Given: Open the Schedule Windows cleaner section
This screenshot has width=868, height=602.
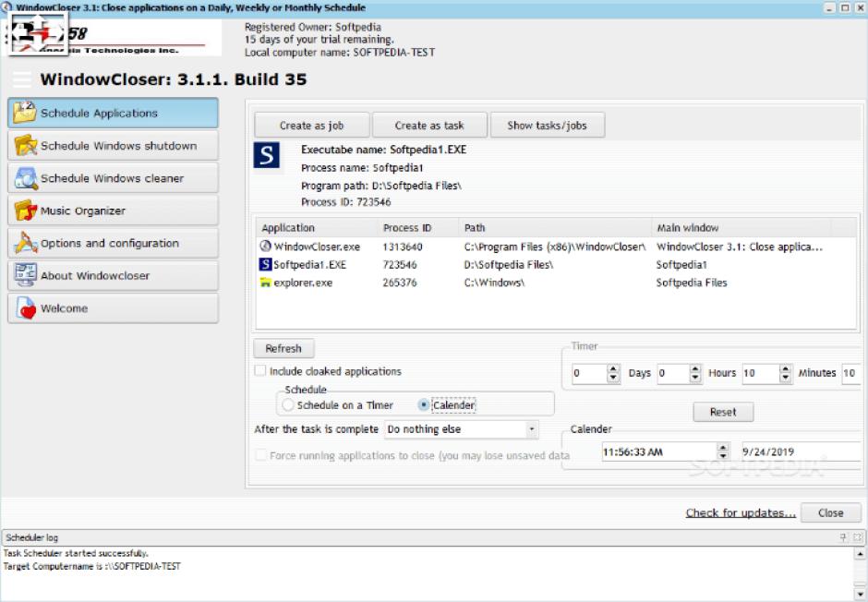Looking at the screenshot, I should pos(113,178).
